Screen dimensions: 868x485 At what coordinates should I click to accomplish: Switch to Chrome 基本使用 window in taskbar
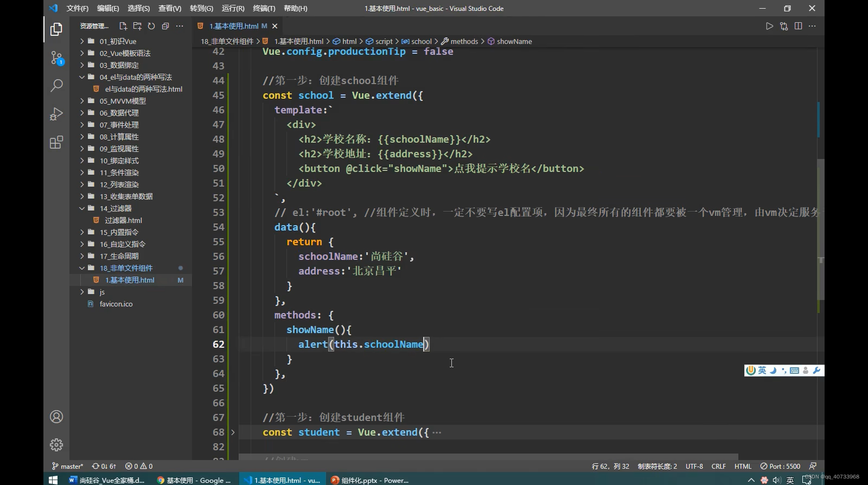194,480
